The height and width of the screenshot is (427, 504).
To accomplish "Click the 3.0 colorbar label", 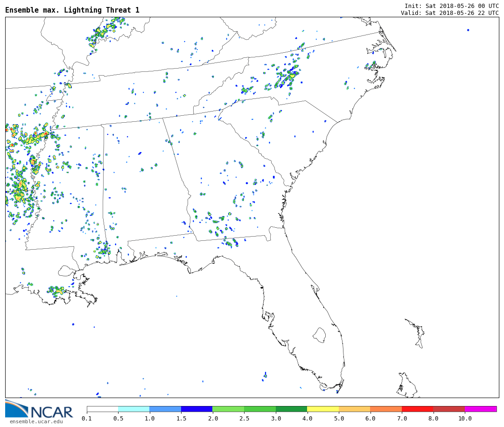I will coord(276,418).
